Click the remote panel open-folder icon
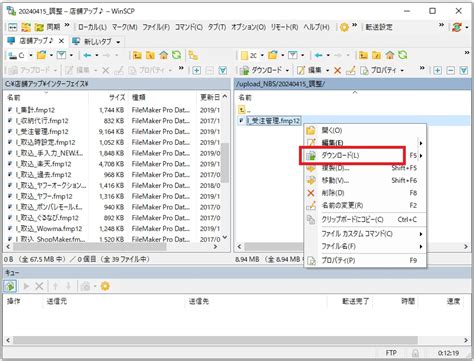Screen dimensions: 474x361 [x=273, y=55]
